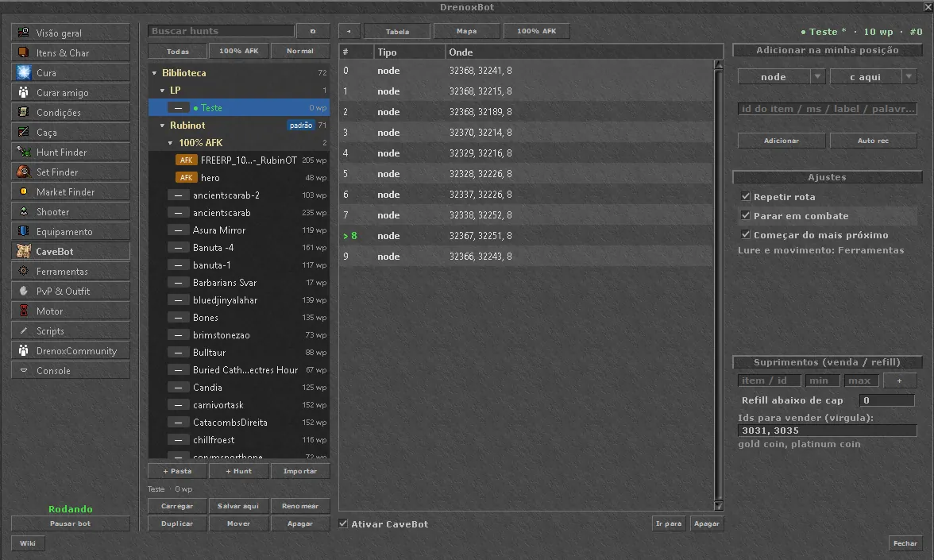This screenshot has height=560, width=934.
Task: Click the + Hunt button
Action: tap(238, 471)
